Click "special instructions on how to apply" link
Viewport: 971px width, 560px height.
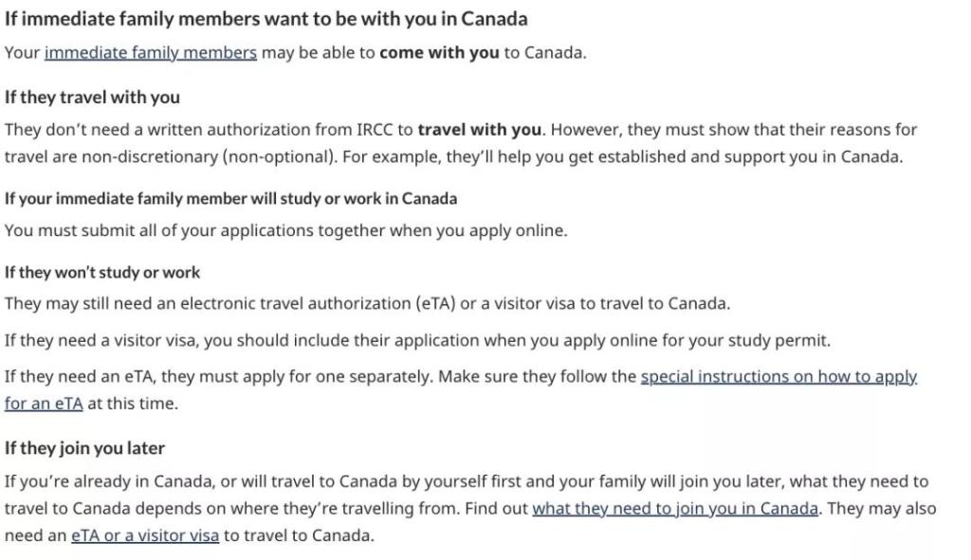(x=779, y=377)
